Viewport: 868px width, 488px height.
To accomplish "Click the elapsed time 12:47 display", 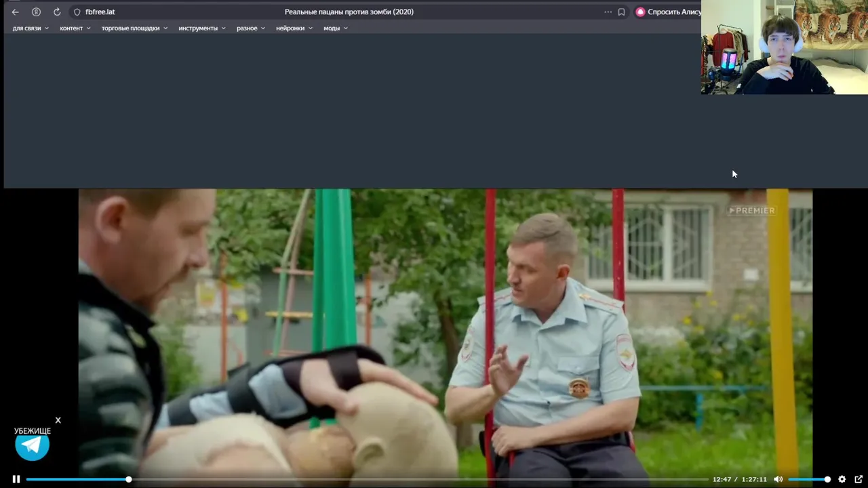I will pyautogui.click(x=722, y=479).
